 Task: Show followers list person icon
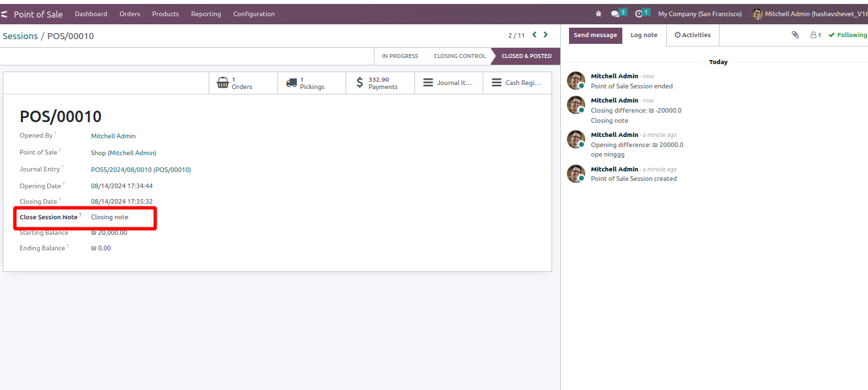coord(813,35)
